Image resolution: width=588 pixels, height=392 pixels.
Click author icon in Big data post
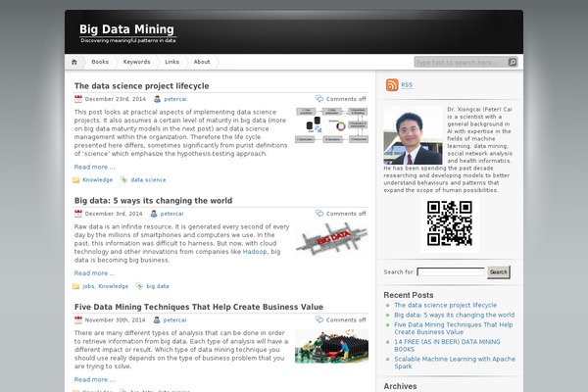[x=154, y=214]
